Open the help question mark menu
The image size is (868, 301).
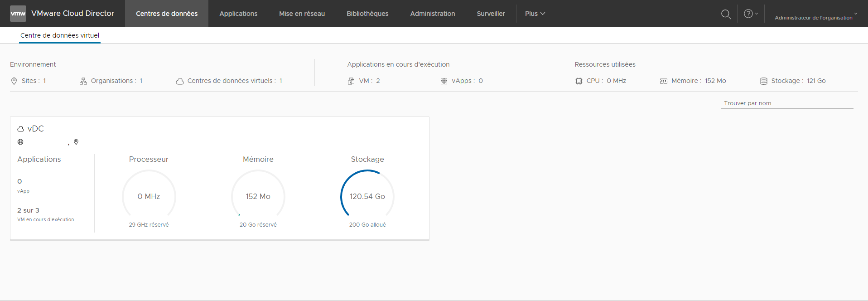point(751,14)
